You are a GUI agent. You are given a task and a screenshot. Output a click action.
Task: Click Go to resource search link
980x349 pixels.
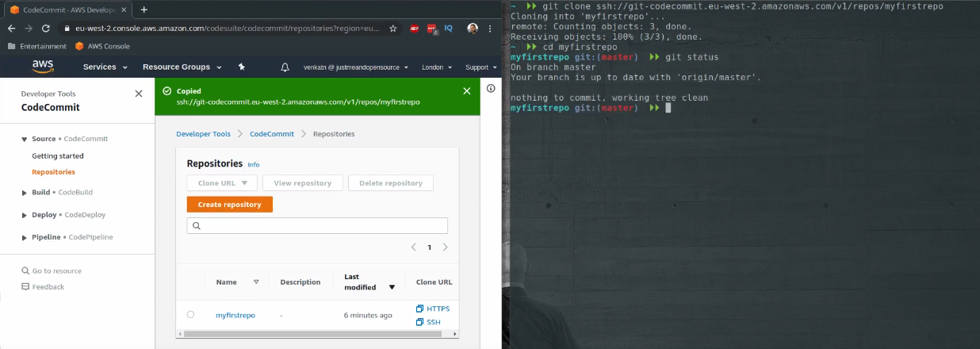coord(52,270)
